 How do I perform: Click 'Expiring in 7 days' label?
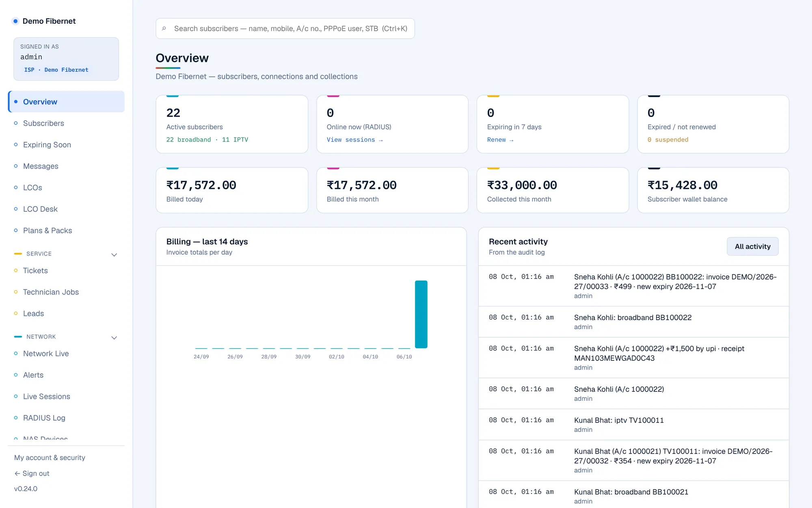514,127
